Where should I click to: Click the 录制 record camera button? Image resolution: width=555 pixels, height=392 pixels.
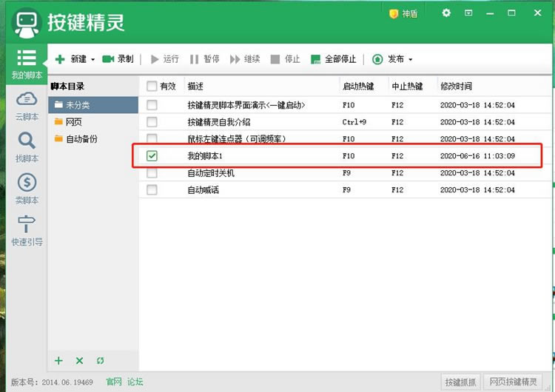118,59
